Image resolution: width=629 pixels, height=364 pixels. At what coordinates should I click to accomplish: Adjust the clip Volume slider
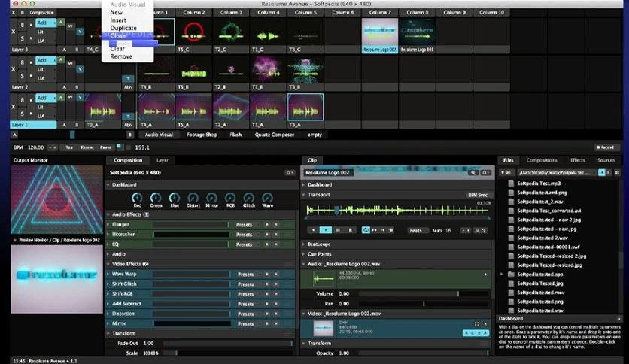[x=424, y=294]
